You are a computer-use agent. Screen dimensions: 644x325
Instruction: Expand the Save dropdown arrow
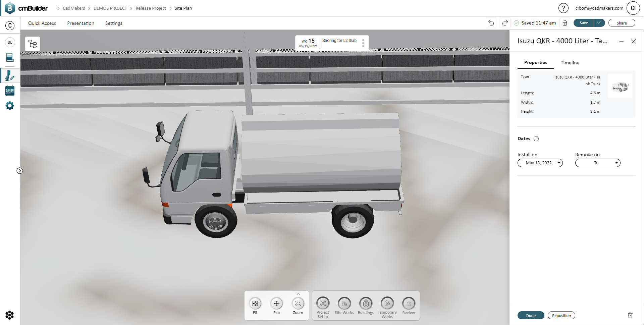pos(599,23)
